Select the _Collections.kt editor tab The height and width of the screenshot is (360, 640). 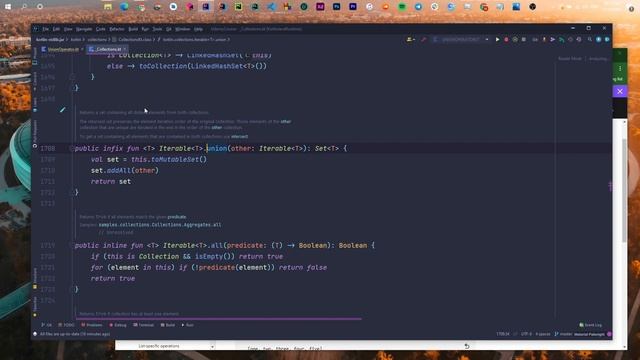click(x=106, y=49)
